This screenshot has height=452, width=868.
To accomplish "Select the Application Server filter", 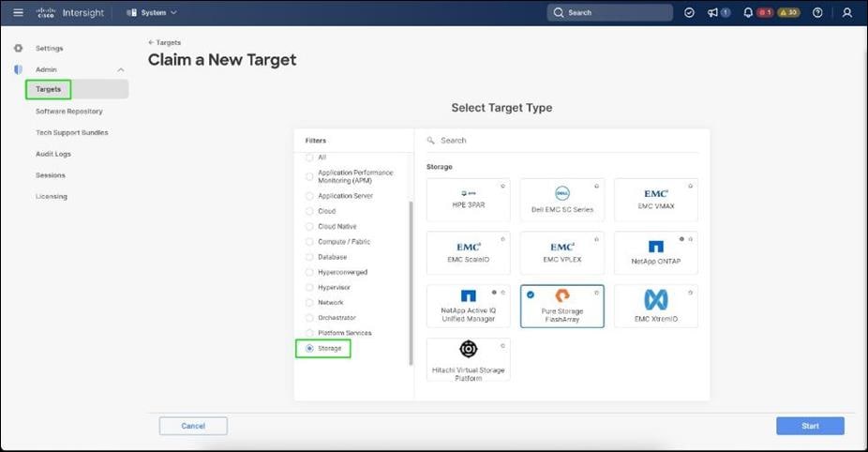I will point(309,196).
